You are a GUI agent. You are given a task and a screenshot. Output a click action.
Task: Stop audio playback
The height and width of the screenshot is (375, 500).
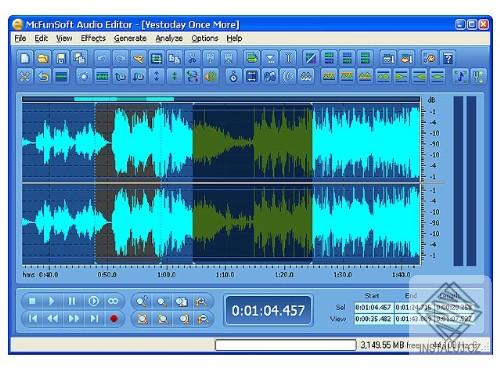[32, 301]
